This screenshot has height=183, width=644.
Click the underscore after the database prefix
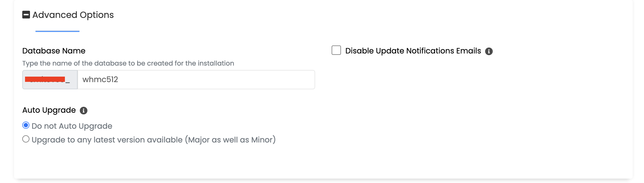tap(68, 82)
